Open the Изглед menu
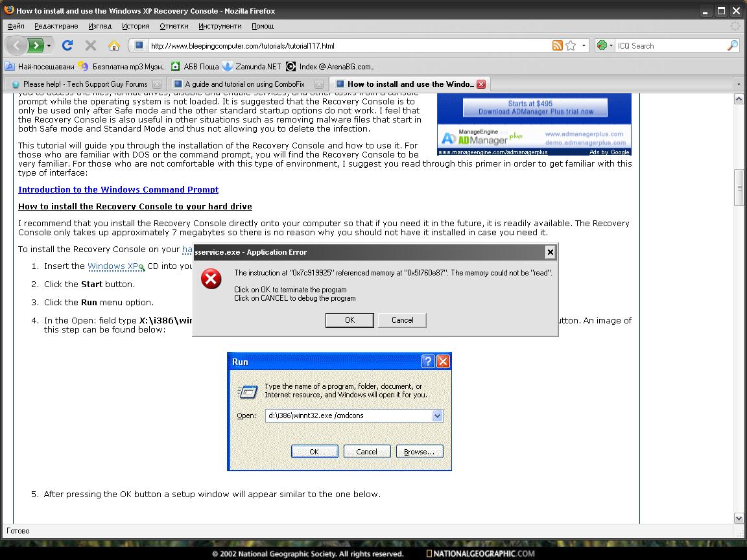The width and height of the screenshot is (747, 560). coord(100,26)
